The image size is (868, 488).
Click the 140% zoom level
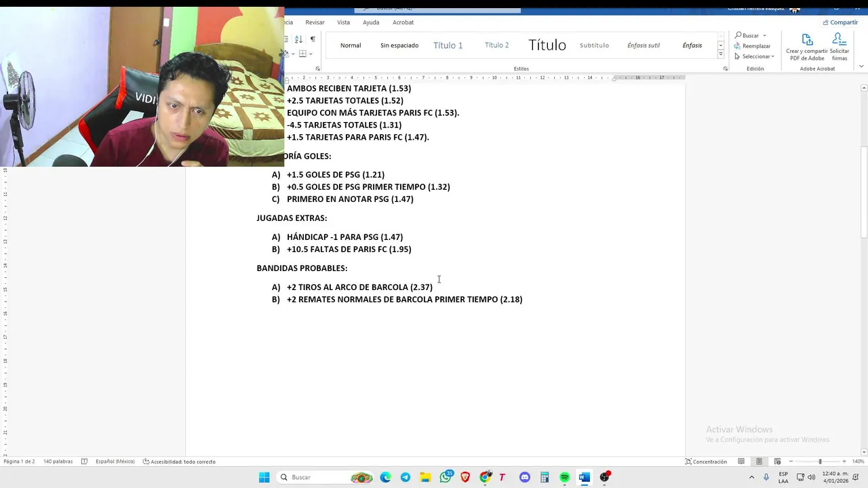[858, 462]
